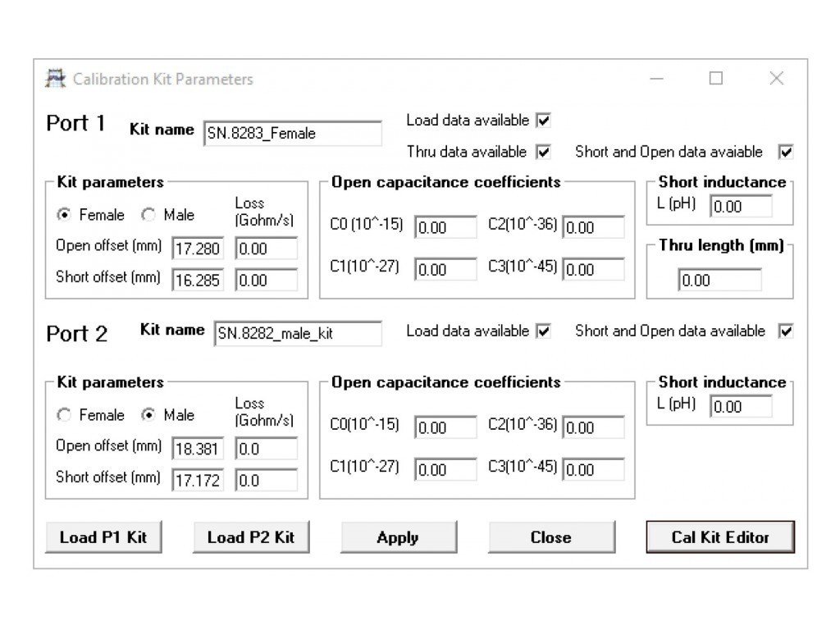840x630 pixels.
Task: Click the Close button
Action: click(x=551, y=537)
